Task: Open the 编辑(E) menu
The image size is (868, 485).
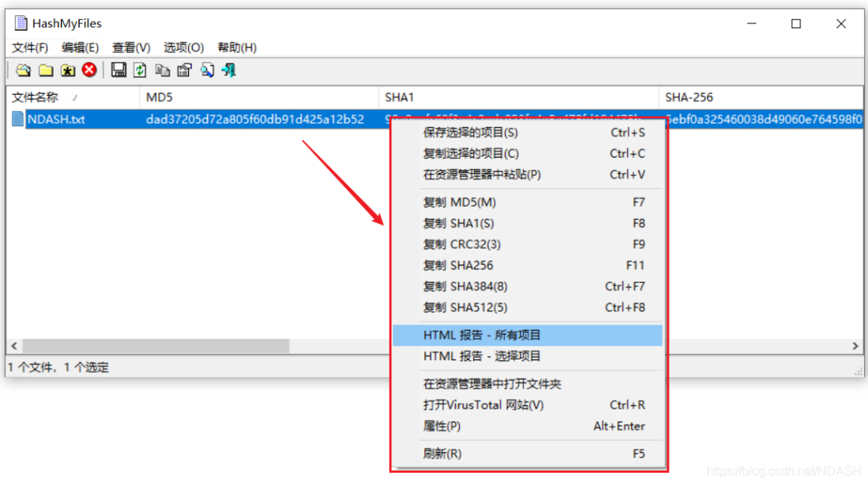Action: point(80,47)
